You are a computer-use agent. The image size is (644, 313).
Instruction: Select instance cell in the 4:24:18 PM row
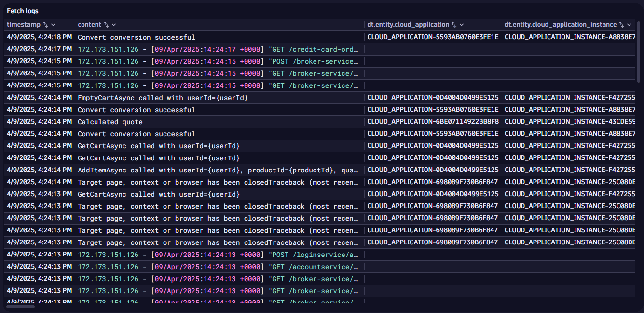point(569,37)
